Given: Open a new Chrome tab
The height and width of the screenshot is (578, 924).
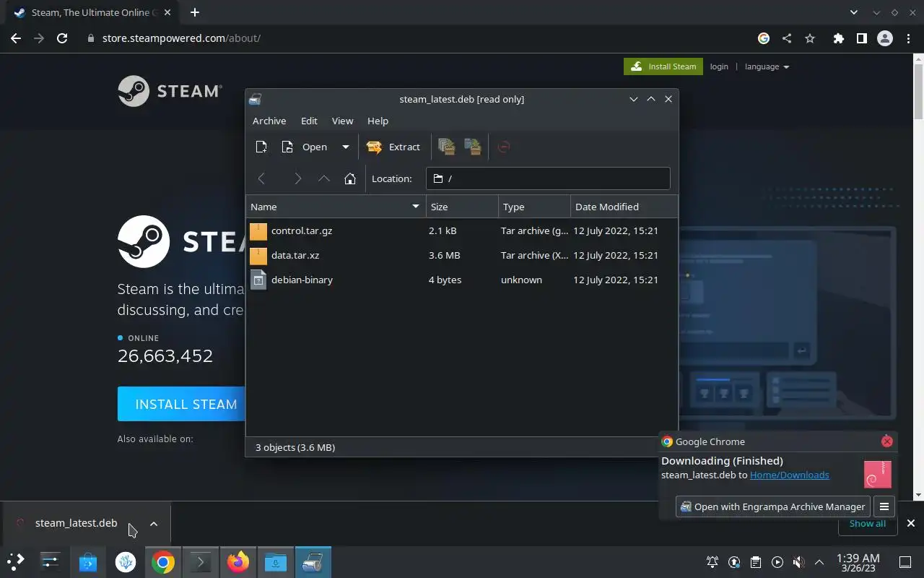Looking at the screenshot, I should (x=195, y=12).
